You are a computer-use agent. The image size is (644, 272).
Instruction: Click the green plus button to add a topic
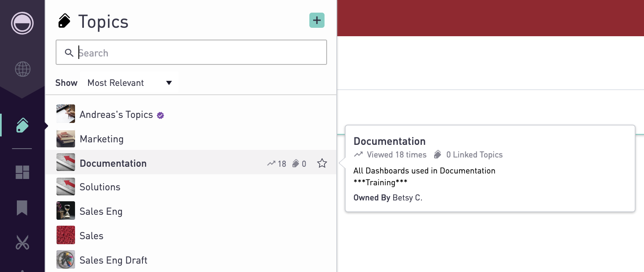point(317,20)
